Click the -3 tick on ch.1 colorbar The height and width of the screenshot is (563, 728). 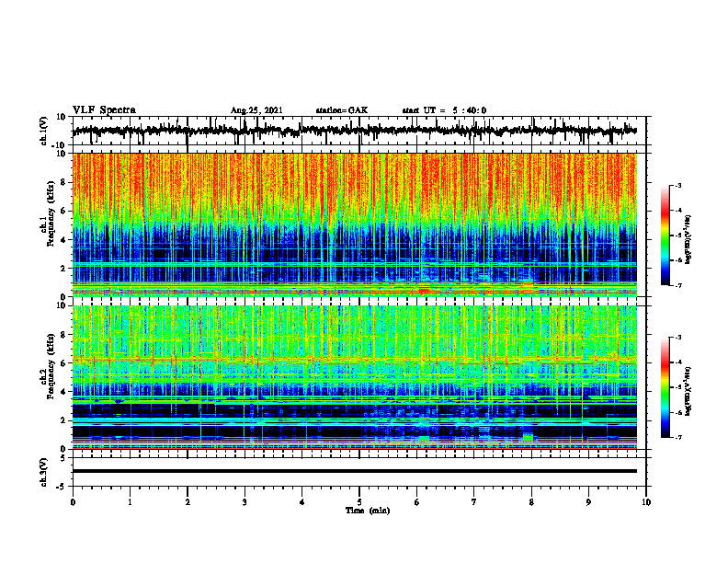pyautogui.click(x=677, y=186)
